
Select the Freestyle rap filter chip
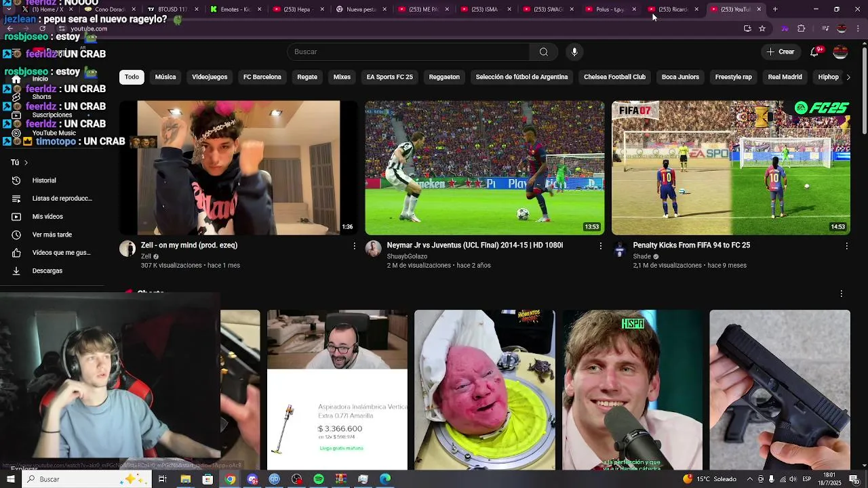tap(733, 77)
